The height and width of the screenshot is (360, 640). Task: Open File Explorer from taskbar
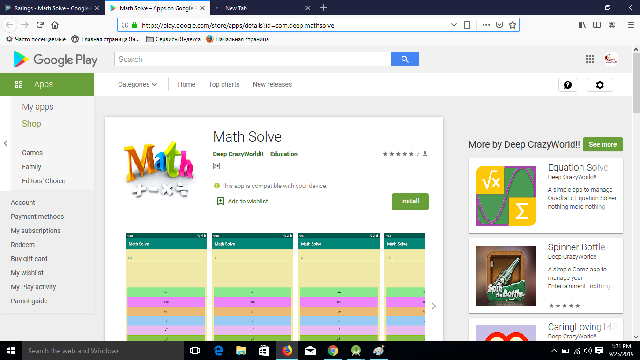tap(241, 351)
